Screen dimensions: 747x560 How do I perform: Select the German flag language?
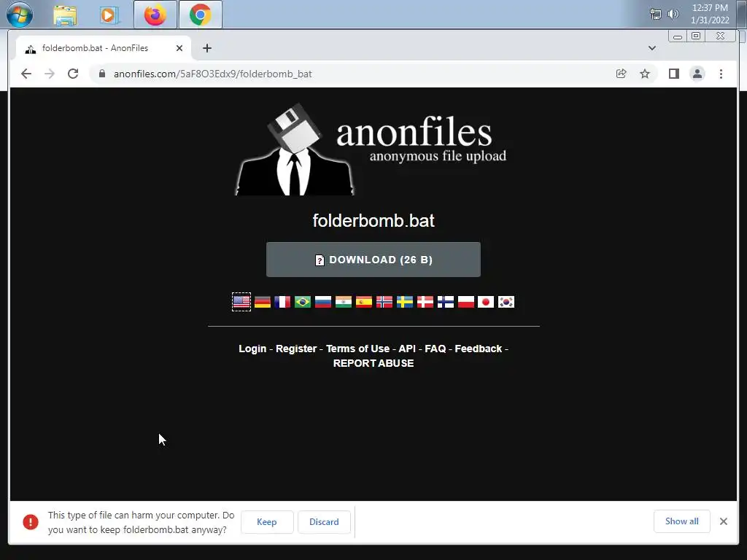coord(262,302)
